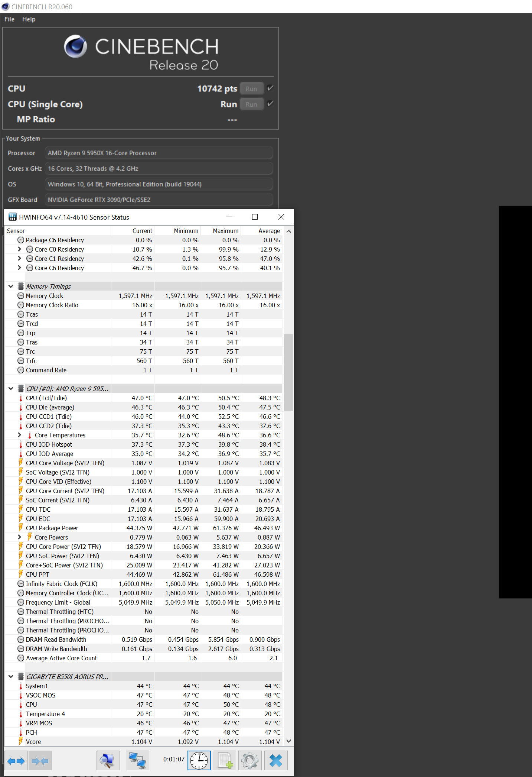
Task: Collapse the Memory Timings section
Action: click(11, 286)
